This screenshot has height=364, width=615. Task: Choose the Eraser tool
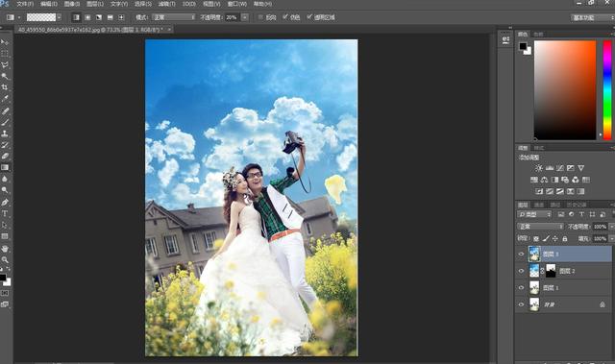tap(5, 156)
